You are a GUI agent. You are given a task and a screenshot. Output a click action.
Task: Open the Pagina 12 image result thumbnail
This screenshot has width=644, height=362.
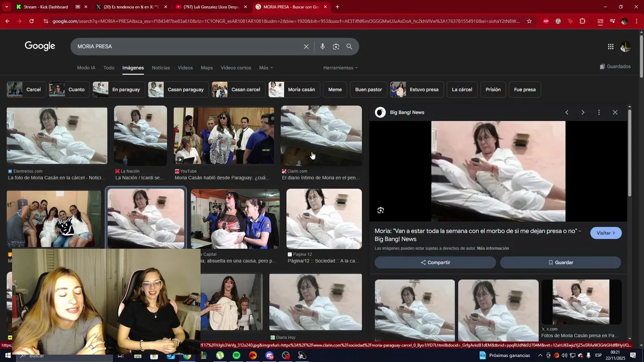[x=324, y=219]
